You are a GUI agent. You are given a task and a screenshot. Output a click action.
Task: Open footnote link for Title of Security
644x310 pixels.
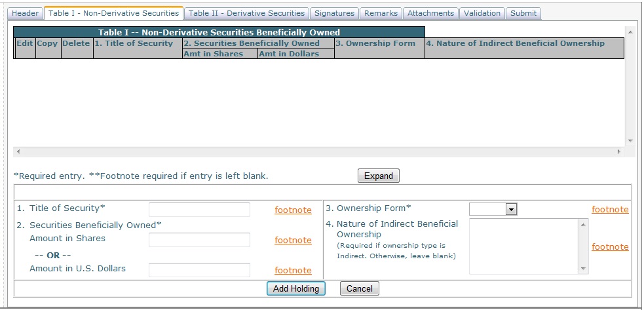[x=293, y=210]
